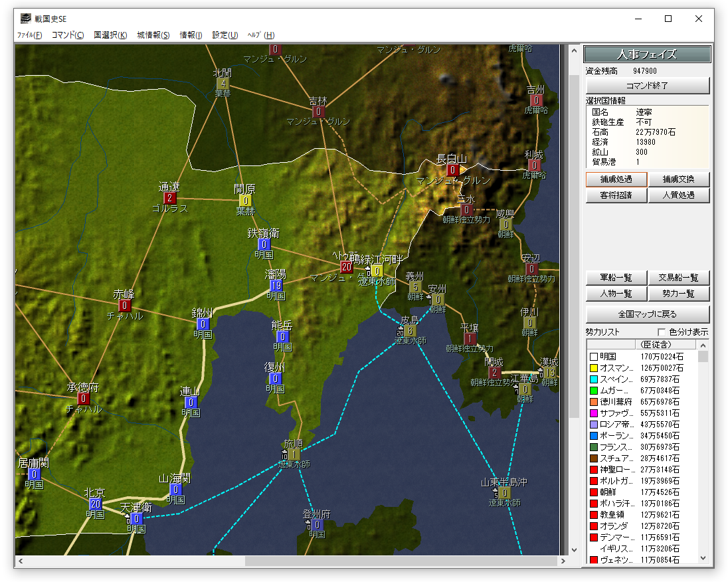
Task: Click the 勢力リスト scroll down arrow
Action: coord(703,559)
